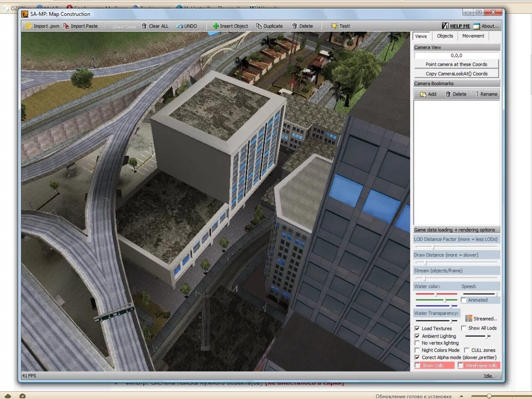Image resolution: width=532 pixels, height=399 pixels.
Task: Switch to the Views tab
Action: [x=421, y=36]
